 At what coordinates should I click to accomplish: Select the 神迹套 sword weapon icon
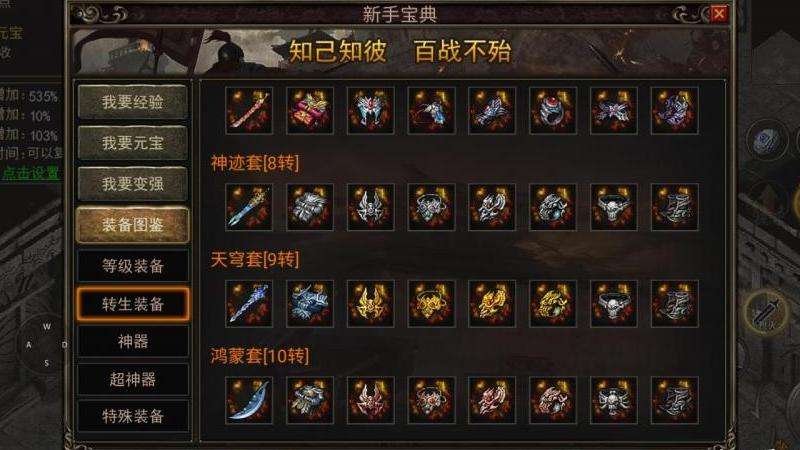point(249,207)
